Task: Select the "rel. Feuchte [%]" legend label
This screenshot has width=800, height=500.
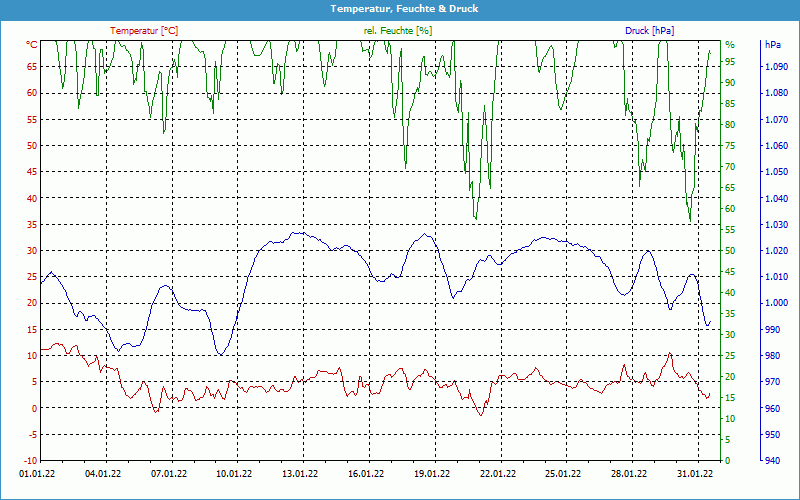Action: click(x=398, y=31)
